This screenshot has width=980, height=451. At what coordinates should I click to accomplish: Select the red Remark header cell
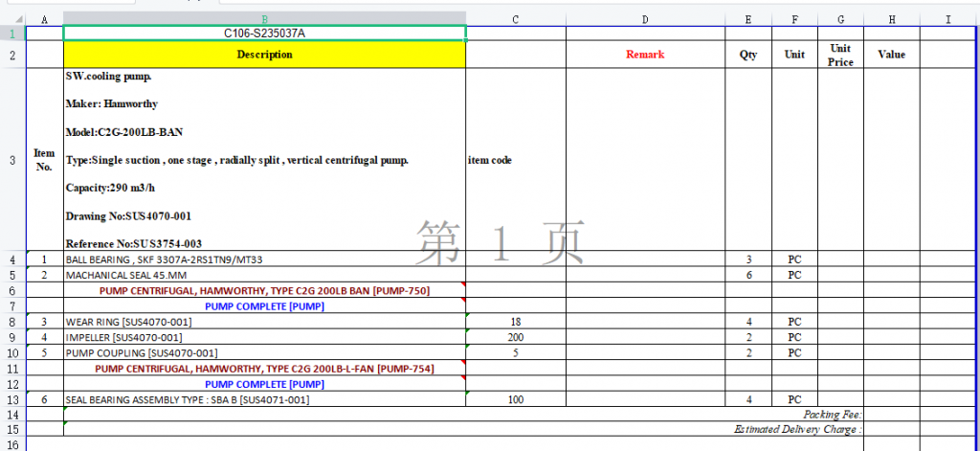(x=645, y=55)
